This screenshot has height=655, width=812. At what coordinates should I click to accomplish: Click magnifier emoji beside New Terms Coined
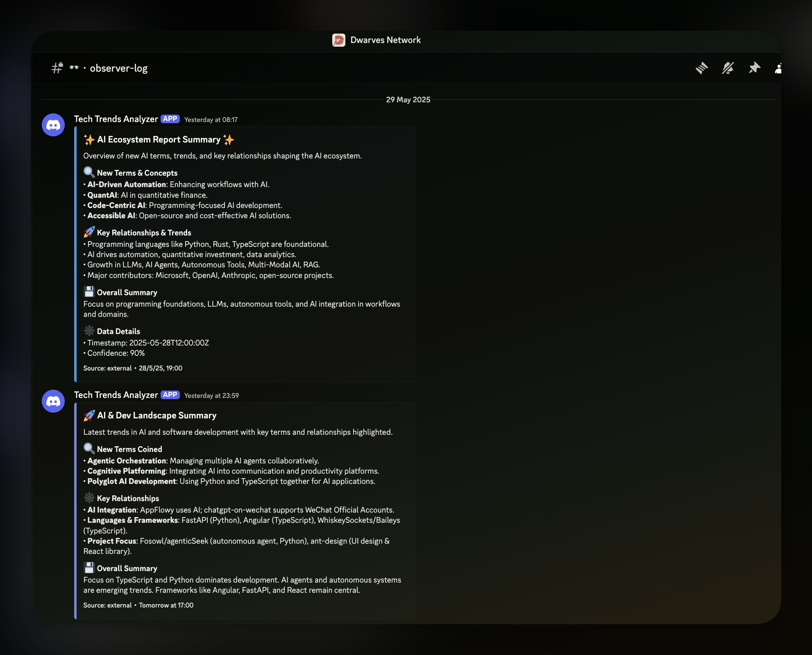[x=89, y=448]
